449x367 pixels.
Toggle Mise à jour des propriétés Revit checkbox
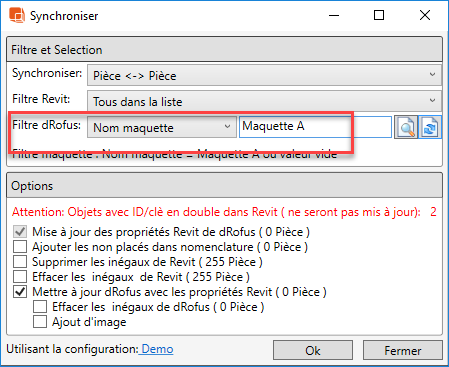[20, 232]
